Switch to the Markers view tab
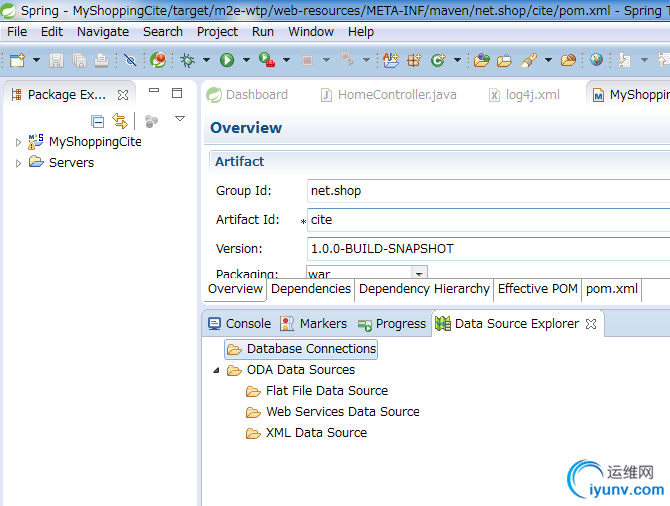Viewport: 670px width, 506px height. (313, 324)
